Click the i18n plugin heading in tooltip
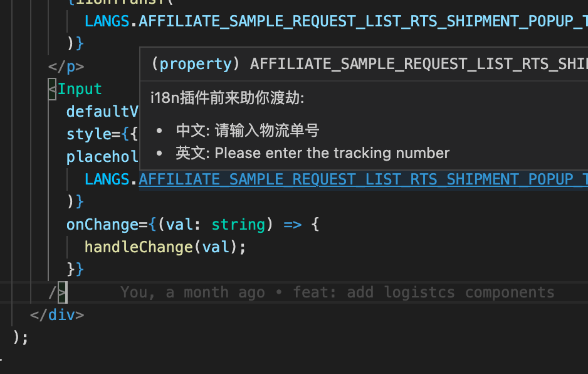The width and height of the screenshot is (588, 374). click(x=228, y=98)
